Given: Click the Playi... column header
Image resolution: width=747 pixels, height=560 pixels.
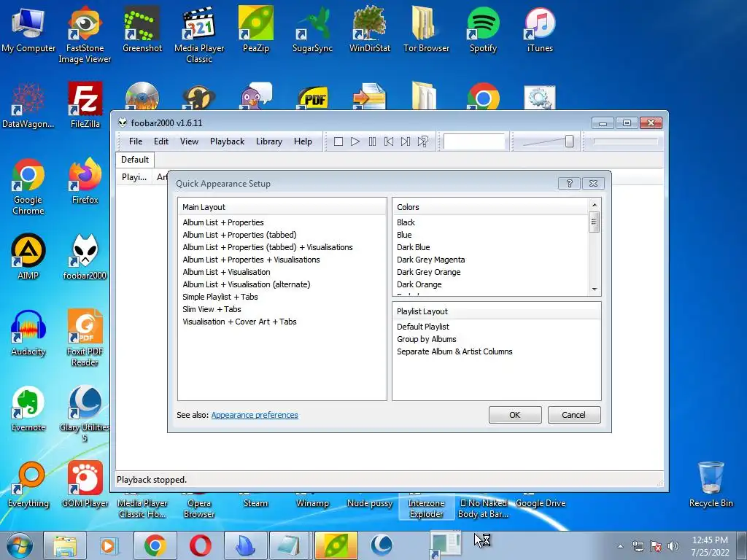Looking at the screenshot, I should 134,177.
